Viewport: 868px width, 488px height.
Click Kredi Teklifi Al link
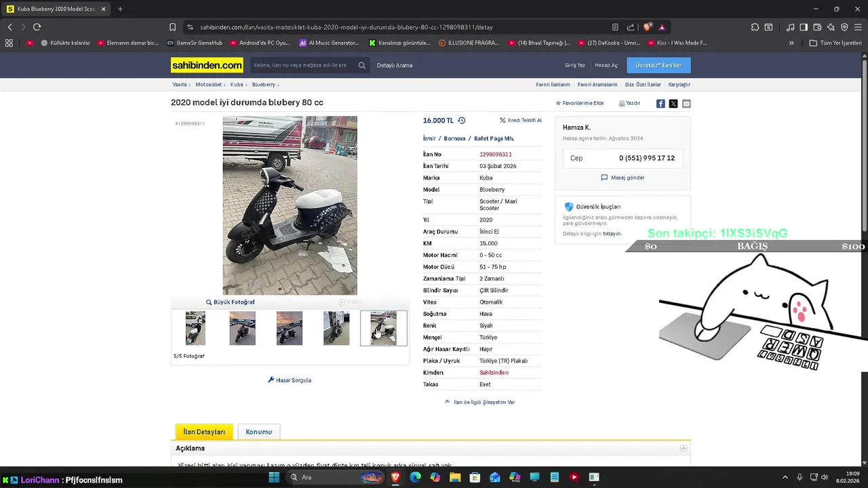tap(521, 120)
